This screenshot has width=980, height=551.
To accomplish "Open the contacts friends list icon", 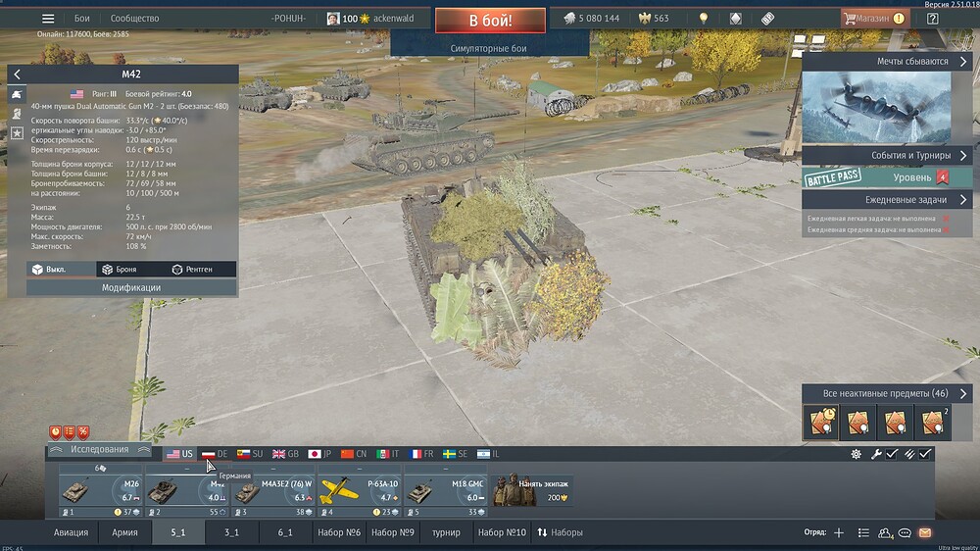I will tap(885, 533).
